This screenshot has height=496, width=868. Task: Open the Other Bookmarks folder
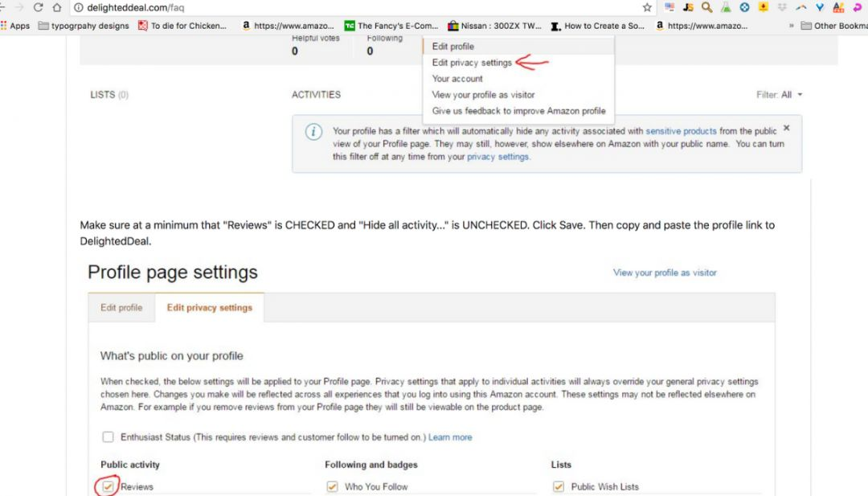(x=834, y=26)
